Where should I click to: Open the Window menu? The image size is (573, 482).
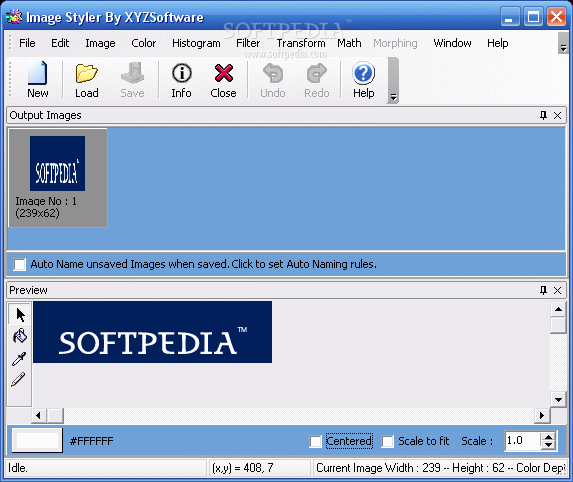(x=452, y=43)
